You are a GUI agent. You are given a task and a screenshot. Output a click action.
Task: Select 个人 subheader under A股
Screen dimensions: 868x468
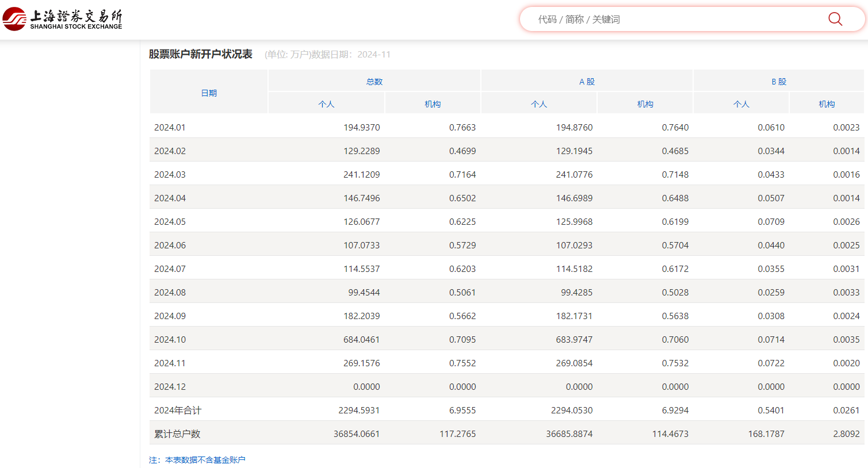(x=539, y=104)
